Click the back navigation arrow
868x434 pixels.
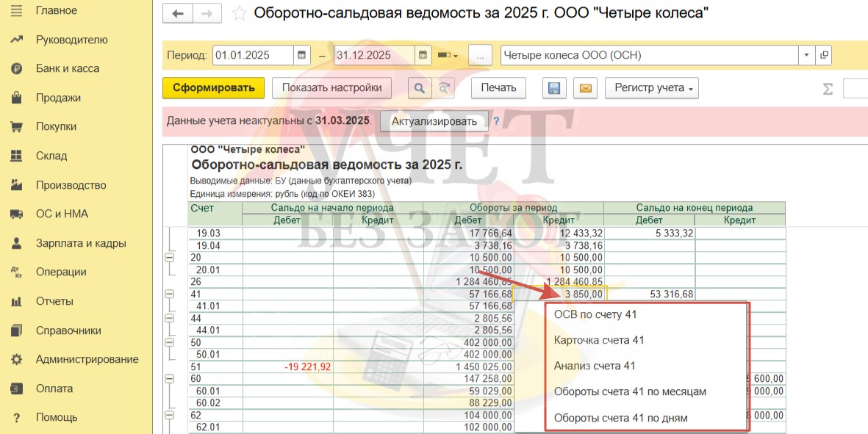pos(178,14)
